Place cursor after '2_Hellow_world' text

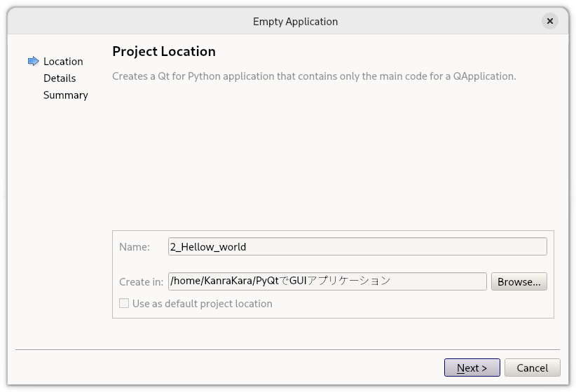(248, 247)
